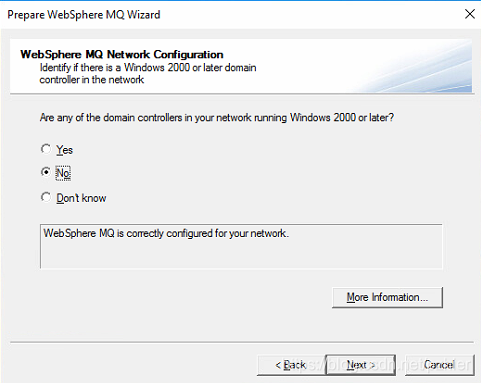Close the Prepare WebSphere MQ Wizard window
The image size is (481, 383).
click(470, 14)
